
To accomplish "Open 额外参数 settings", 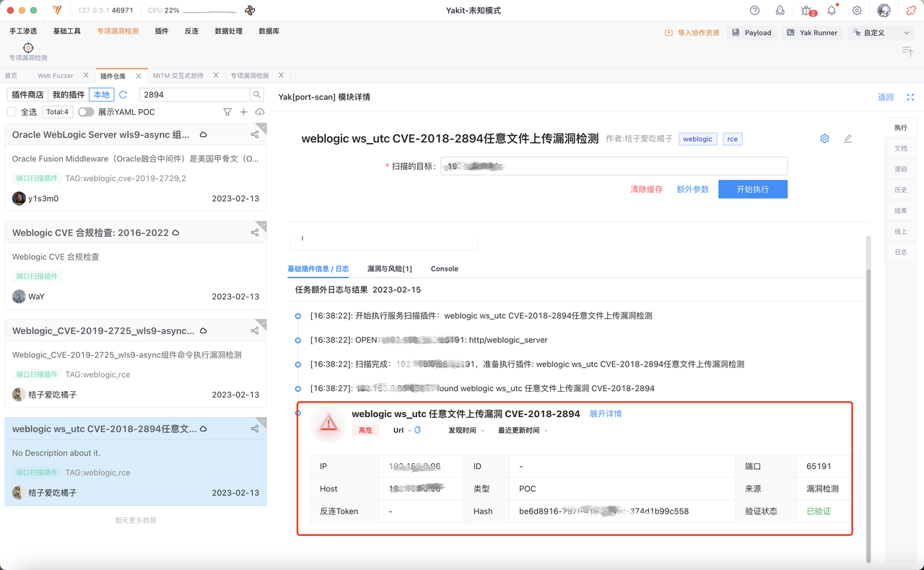I will coord(693,189).
